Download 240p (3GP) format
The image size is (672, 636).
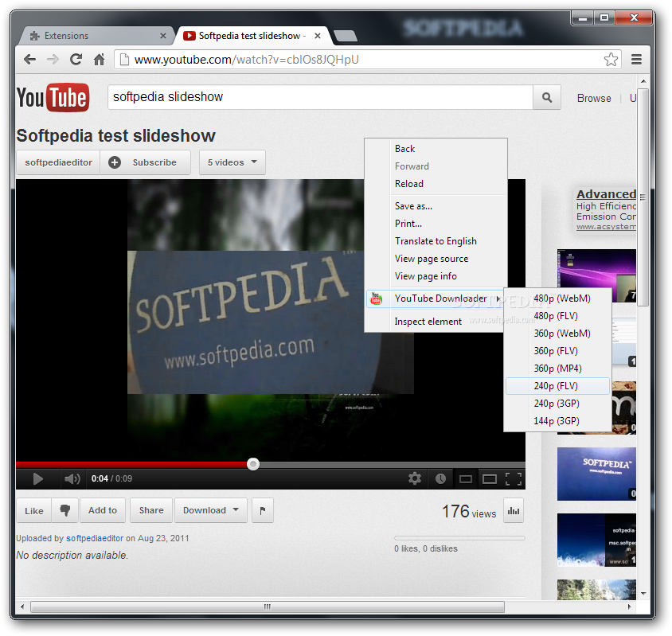pos(557,404)
